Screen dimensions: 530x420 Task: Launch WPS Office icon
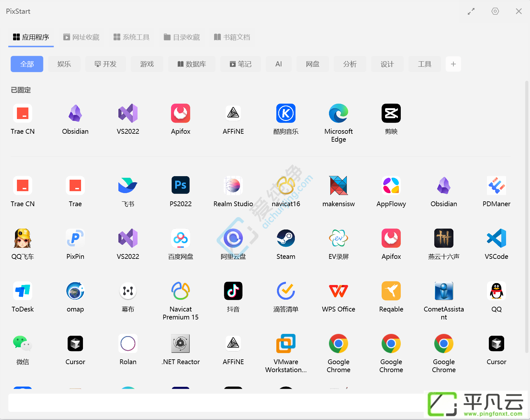(339, 291)
